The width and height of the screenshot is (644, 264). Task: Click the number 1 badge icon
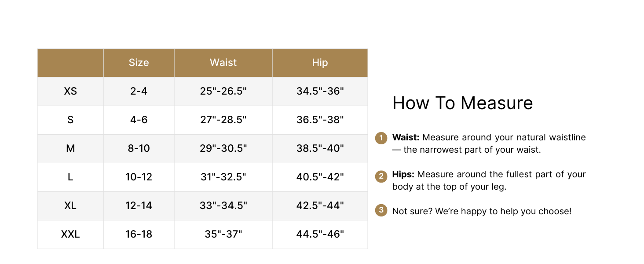tap(381, 138)
